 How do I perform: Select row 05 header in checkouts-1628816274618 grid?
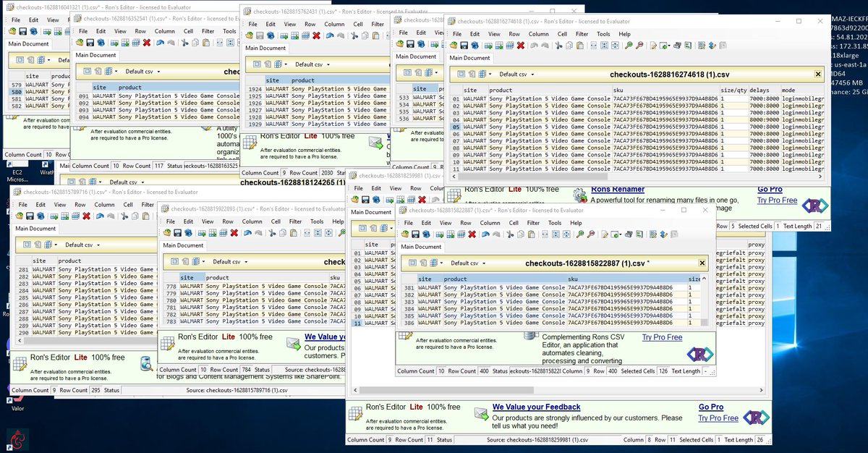(456, 127)
